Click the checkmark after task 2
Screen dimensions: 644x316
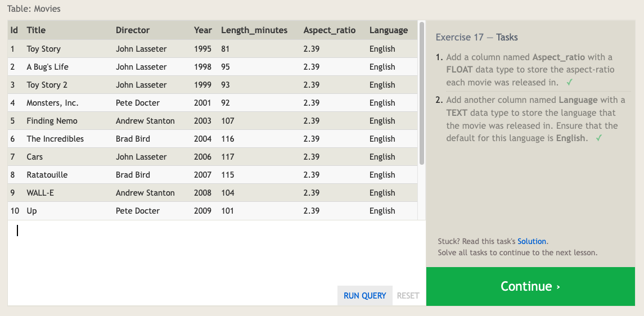point(598,138)
